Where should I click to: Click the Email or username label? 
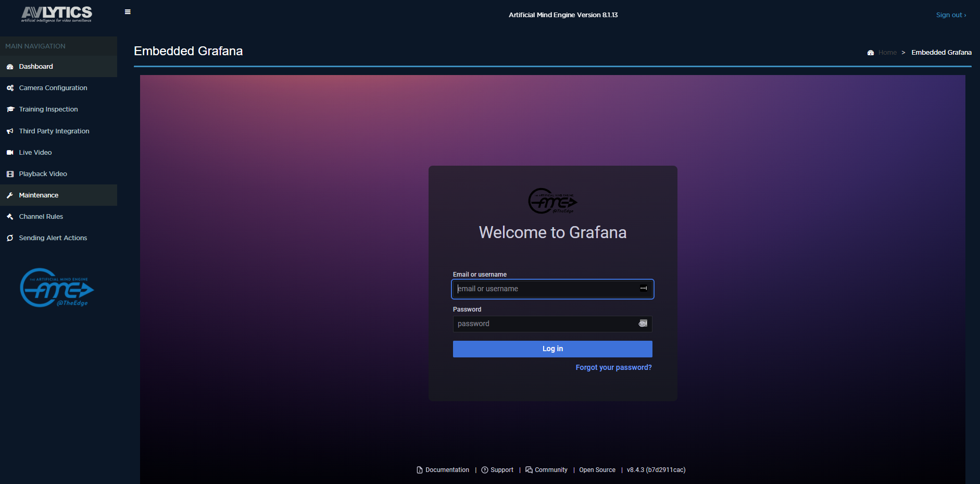click(480, 275)
